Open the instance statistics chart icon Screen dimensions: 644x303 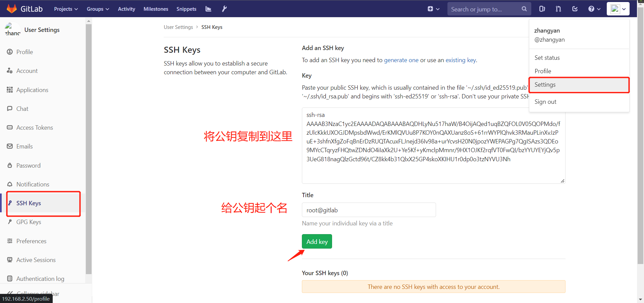(x=208, y=9)
